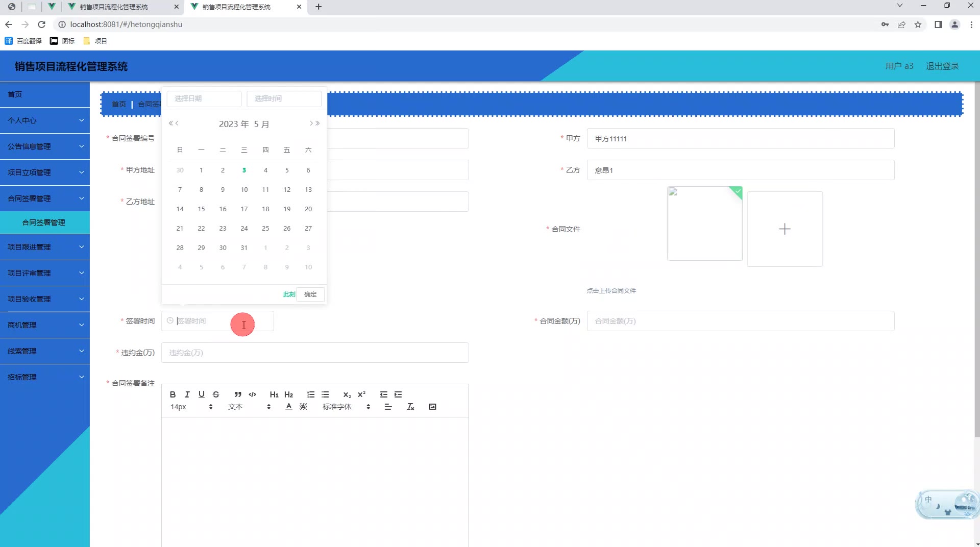The width and height of the screenshot is (980, 547).
Task: Select May 3 in the calendar
Action: coord(244,170)
